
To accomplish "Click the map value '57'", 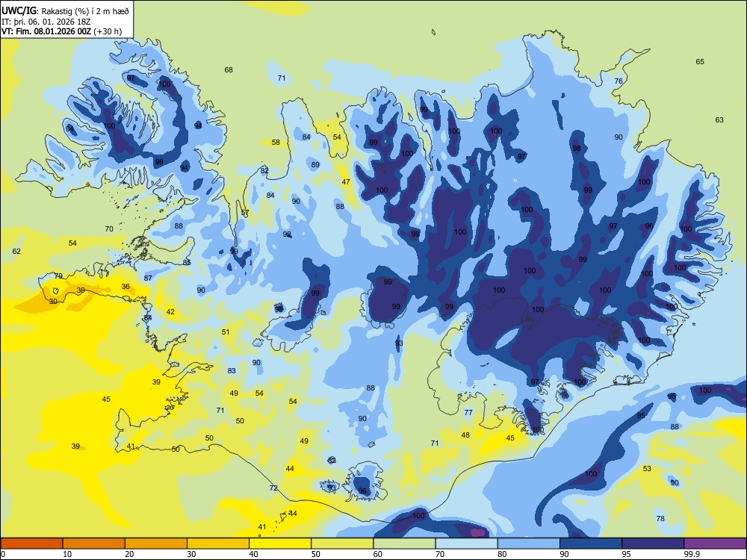I will tap(245, 213).
